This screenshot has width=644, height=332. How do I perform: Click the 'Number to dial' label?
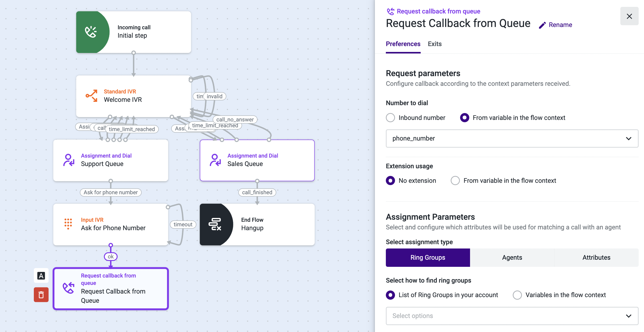tap(407, 103)
